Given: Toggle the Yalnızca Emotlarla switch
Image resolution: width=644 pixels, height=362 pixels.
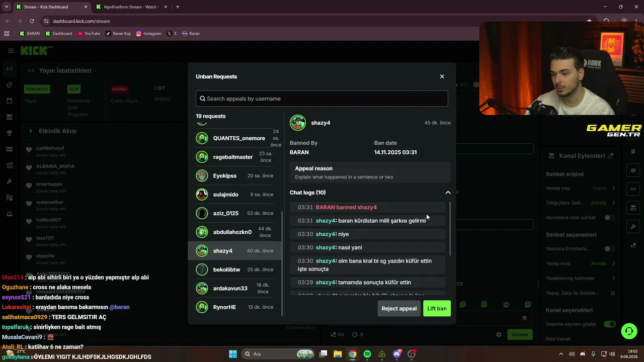Looking at the screenshot, I should (x=610, y=249).
